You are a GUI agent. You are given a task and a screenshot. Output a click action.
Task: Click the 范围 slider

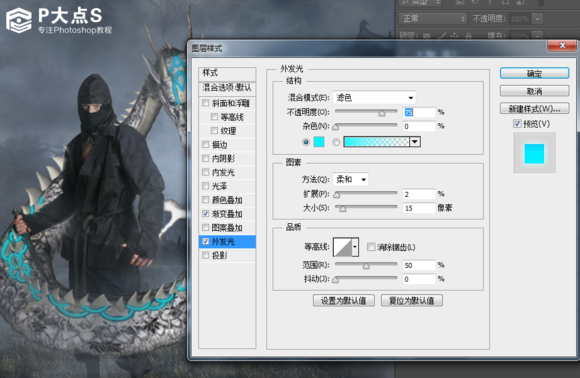(x=366, y=265)
